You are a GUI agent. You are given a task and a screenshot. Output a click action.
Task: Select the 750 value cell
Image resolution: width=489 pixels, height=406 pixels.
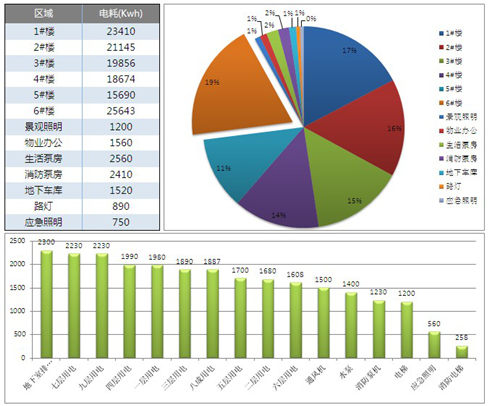click(121, 222)
